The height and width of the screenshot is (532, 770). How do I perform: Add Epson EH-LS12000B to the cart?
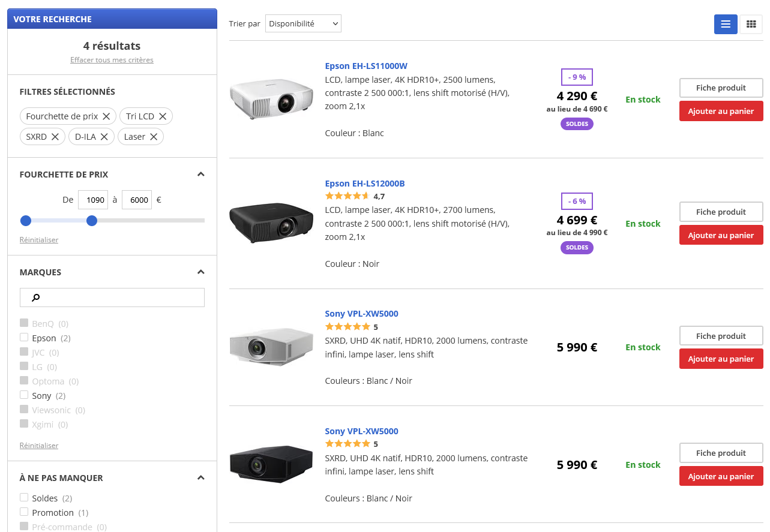pyautogui.click(x=721, y=235)
